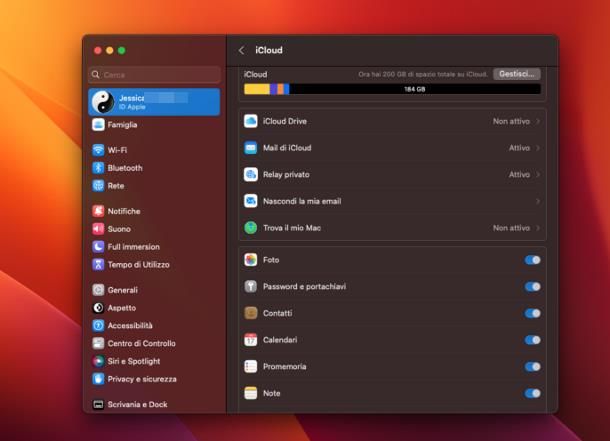Open the Notifiche sidebar label
This screenshot has width=610, height=441.
[x=124, y=211]
